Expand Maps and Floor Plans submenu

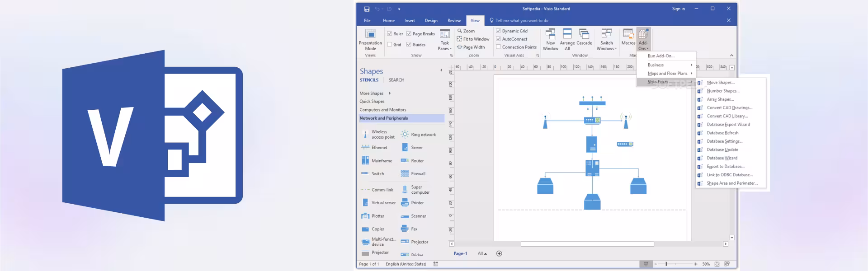click(666, 74)
